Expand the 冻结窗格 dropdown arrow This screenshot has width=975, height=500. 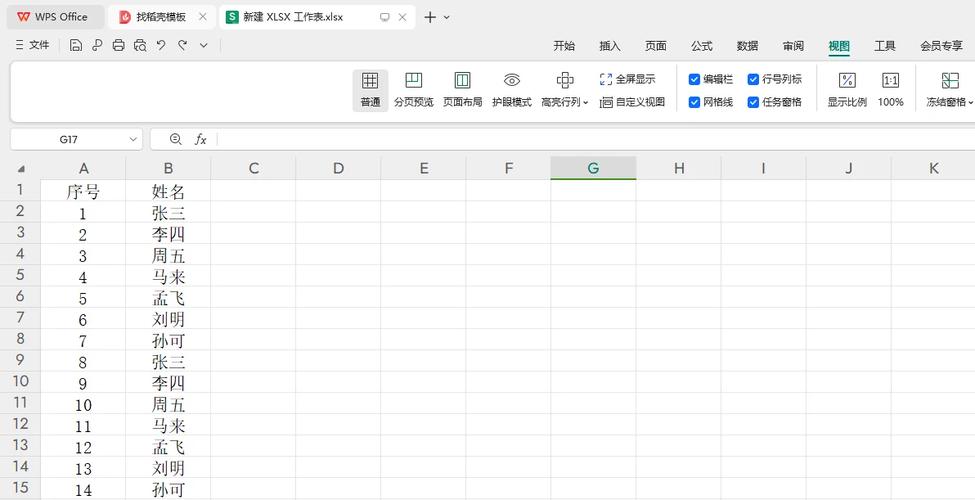(x=971, y=103)
